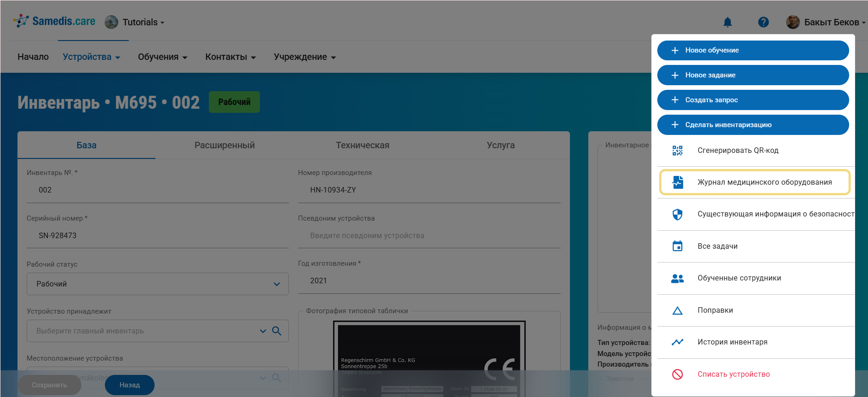Click the shield safety information icon

point(677,214)
